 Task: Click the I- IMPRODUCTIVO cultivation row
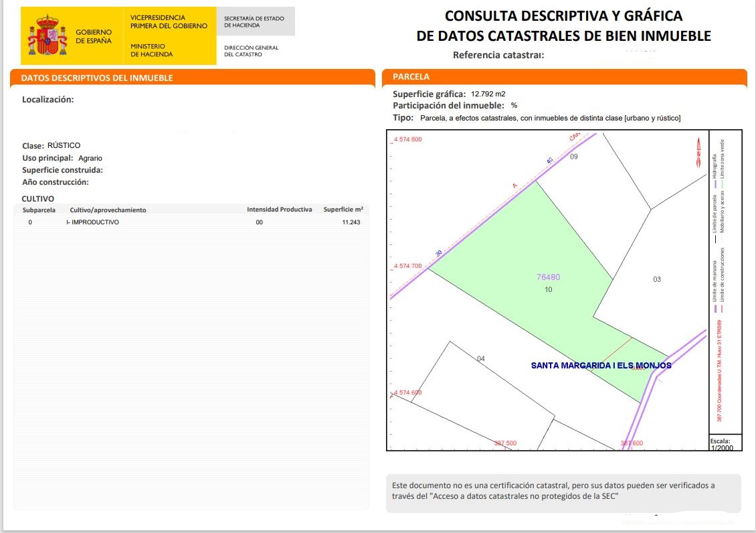click(94, 222)
